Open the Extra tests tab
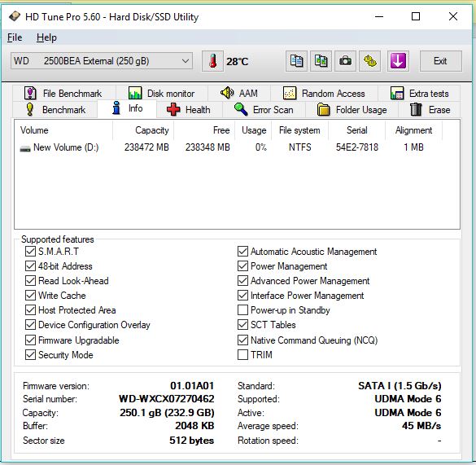Screen dimensions: 476x465 (x=419, y=94)
